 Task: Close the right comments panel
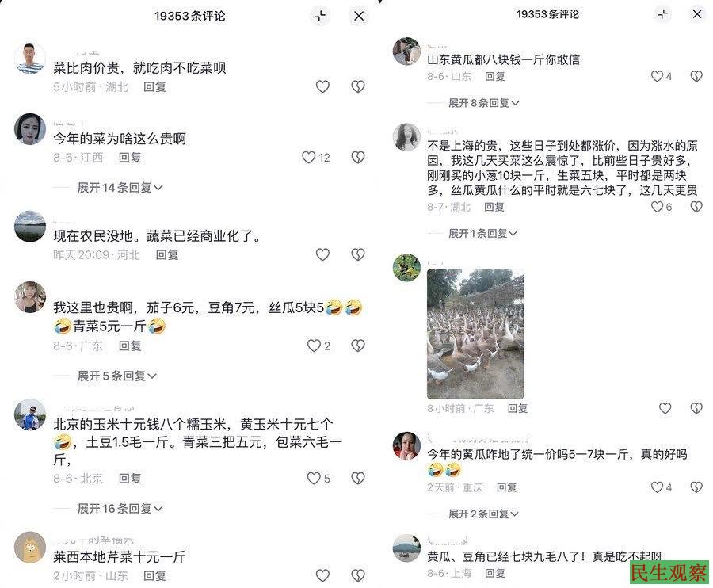696,14
